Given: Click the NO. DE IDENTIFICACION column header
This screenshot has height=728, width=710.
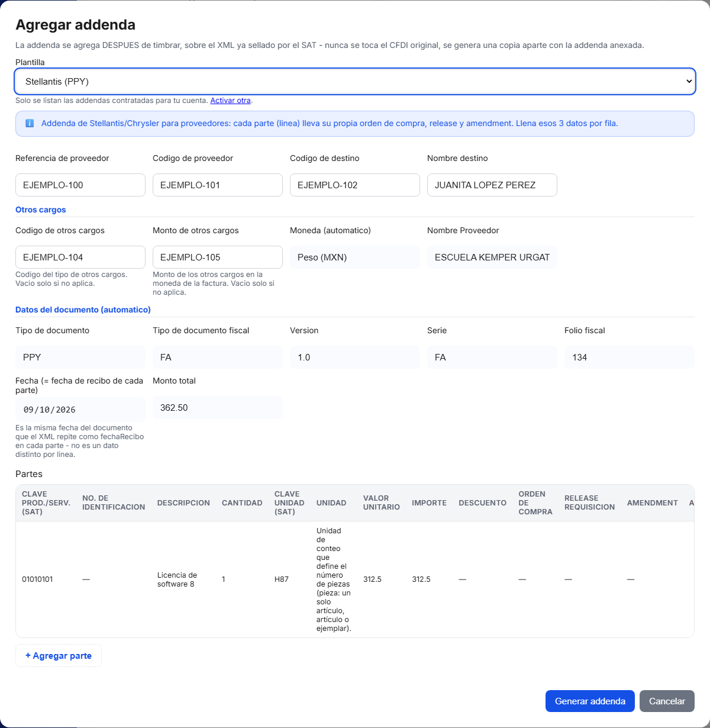Looking at the screenshot, I should tap(114, 503).
